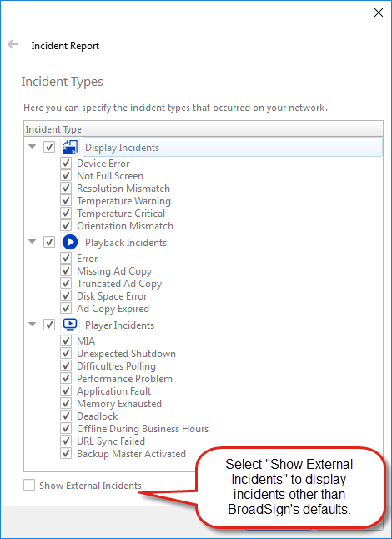Uncheck the Missing Ad Copy checkbox

point(66,270)
